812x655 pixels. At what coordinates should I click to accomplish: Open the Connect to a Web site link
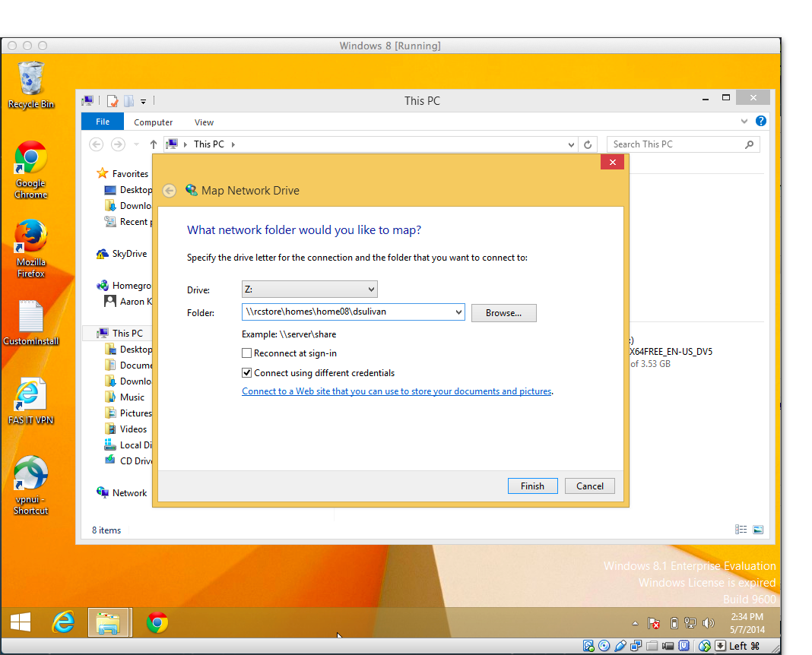pyautogui.click(x=396, y=391)
